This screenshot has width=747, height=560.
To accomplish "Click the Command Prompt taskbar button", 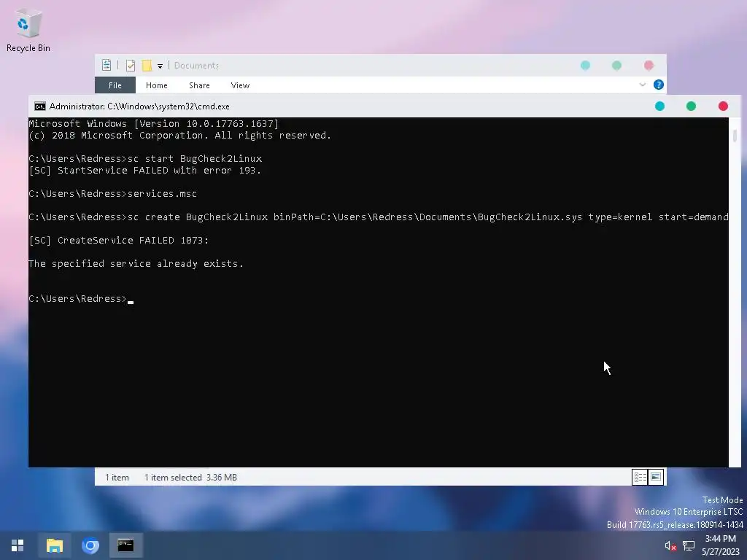I will (125, 545).
